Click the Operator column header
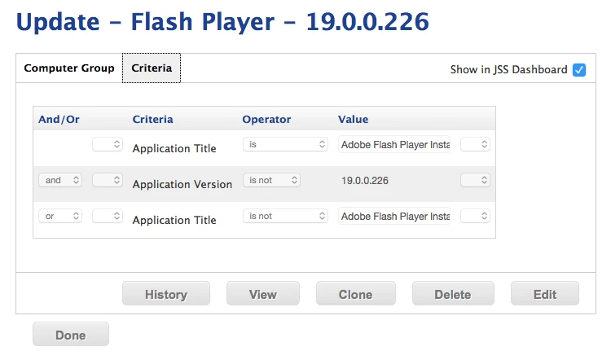The image size is (611, 364). (x=266, y=119)
